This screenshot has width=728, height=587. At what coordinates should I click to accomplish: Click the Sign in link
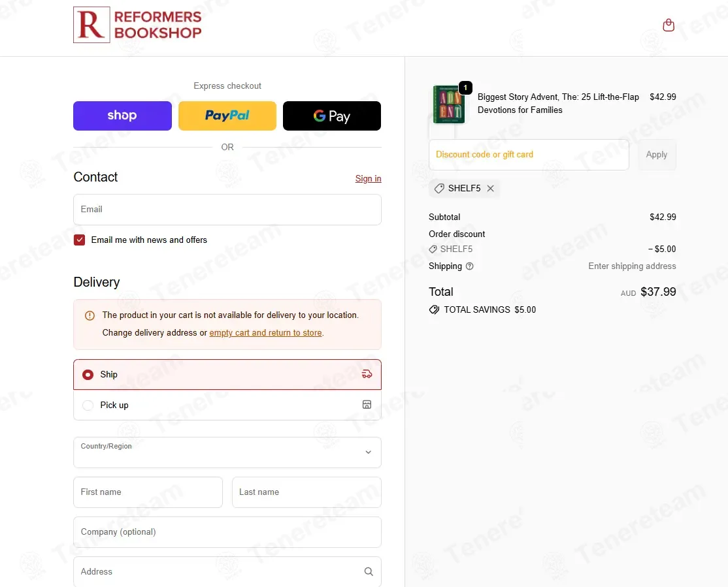(368, 179)
